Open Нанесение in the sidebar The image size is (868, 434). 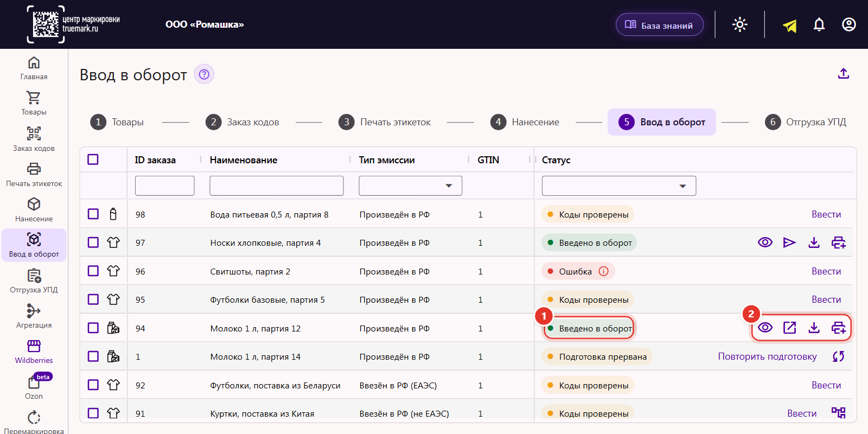click(x=34, y=209)
